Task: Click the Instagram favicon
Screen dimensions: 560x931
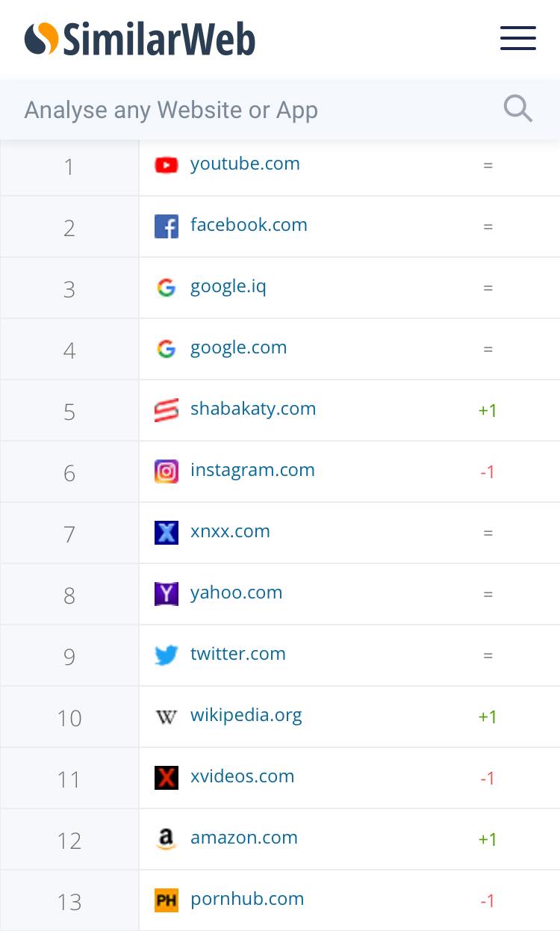Action: pyautogui.click(x=167, y=471)
